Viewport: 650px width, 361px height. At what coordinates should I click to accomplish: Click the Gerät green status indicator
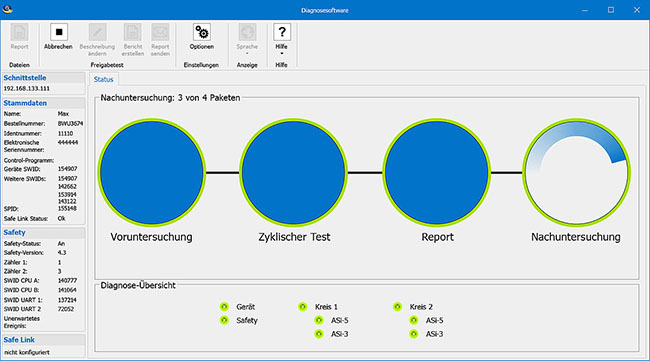(x=224, y=307)
